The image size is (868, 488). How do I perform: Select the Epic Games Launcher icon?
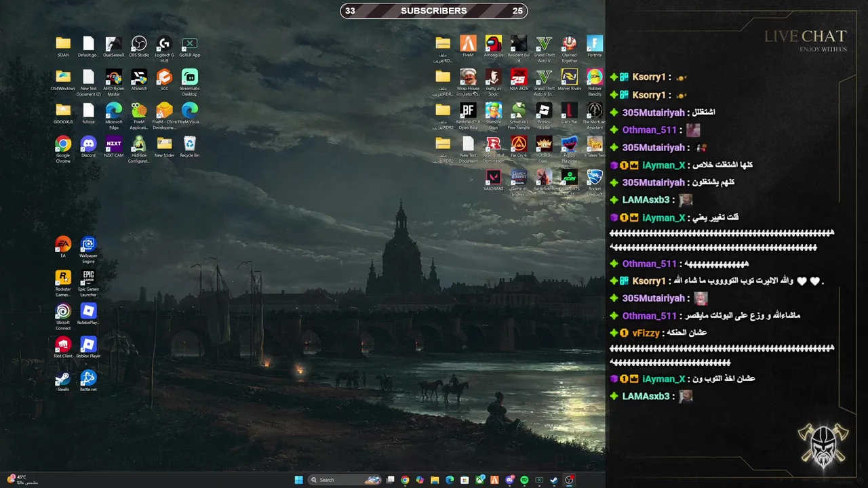tap(88, 283)
